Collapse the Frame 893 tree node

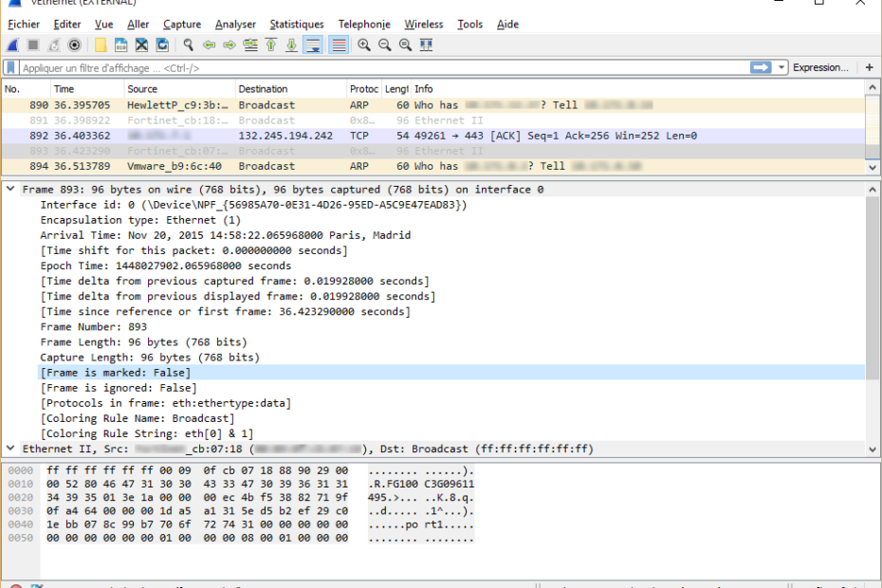tap(10, 190)
